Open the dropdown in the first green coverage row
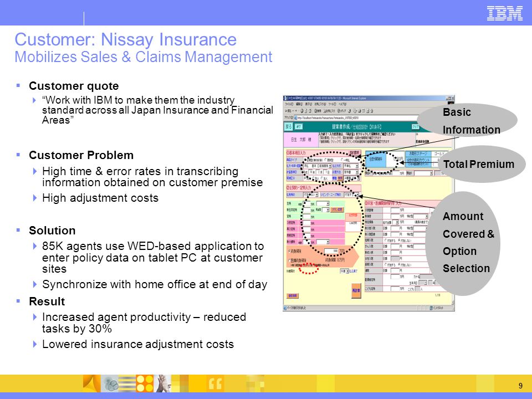532x399 pixels. click(323, 203)
